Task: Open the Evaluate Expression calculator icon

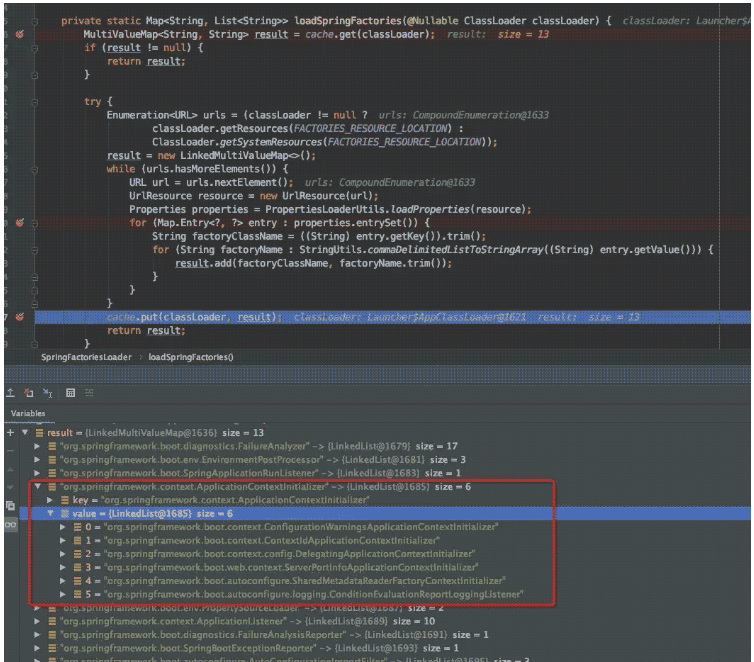Action: [70, 393]
